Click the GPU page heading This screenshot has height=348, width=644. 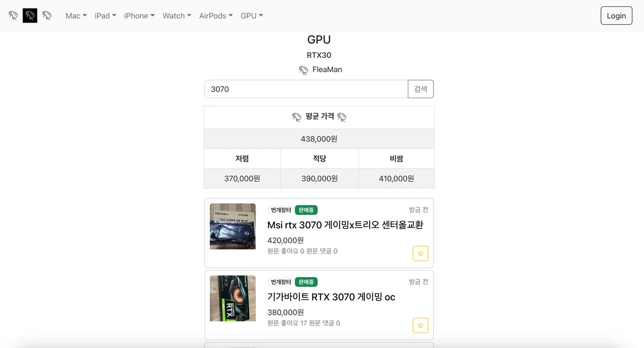point(319,40)
